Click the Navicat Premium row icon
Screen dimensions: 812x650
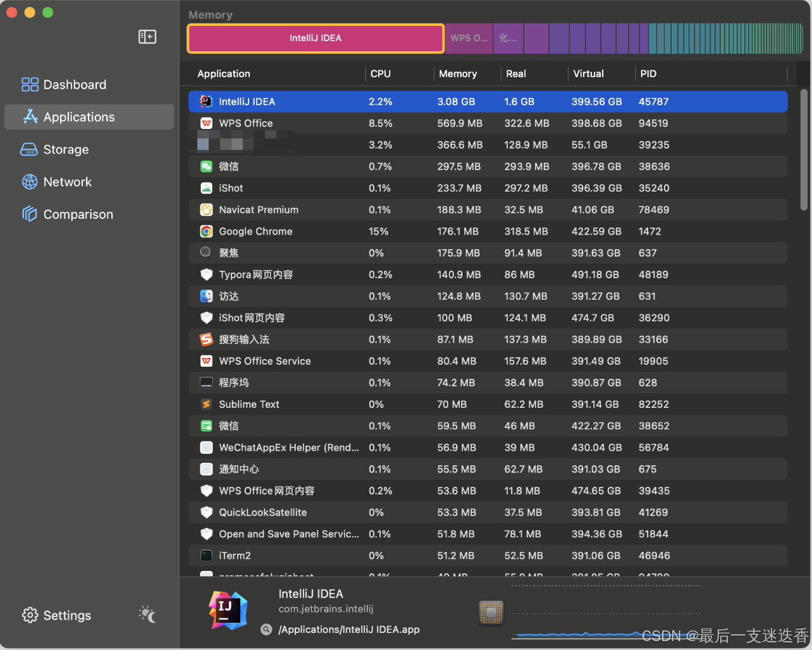coord(206,209)
